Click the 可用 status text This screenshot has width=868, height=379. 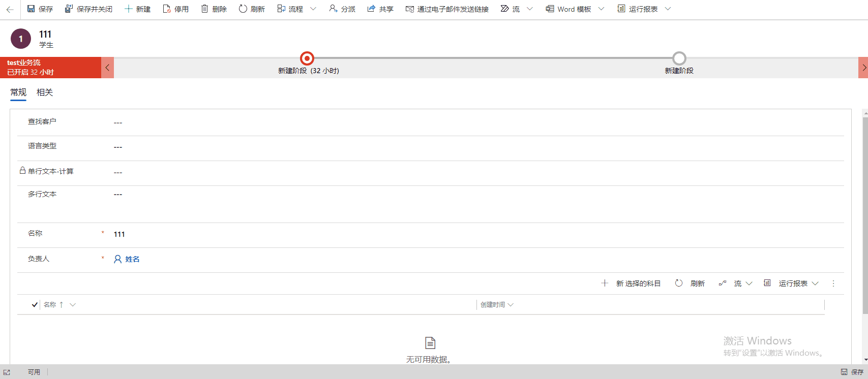(34, 372)
